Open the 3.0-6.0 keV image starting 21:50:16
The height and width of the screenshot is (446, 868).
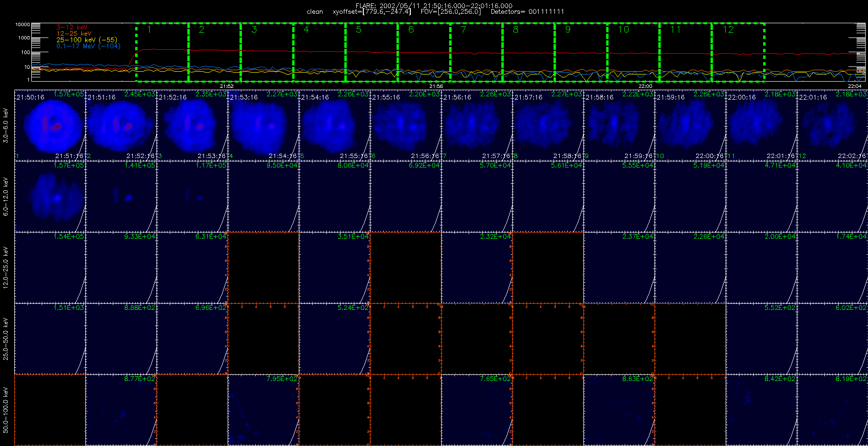pyautogui.click(x=50, y=125)
